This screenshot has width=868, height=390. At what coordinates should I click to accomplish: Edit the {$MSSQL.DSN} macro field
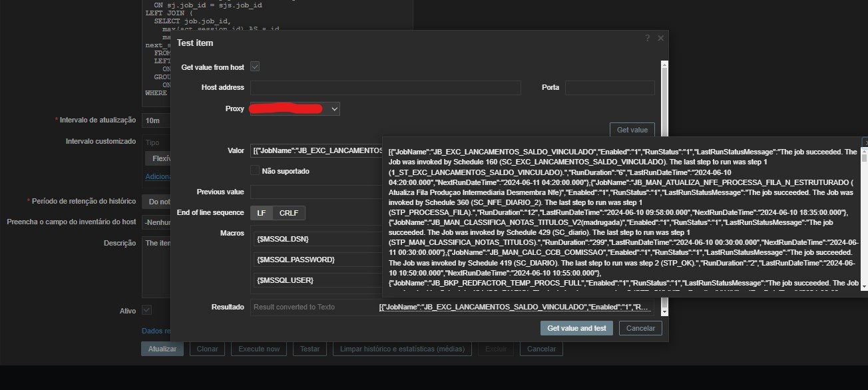tap(318, 238)
